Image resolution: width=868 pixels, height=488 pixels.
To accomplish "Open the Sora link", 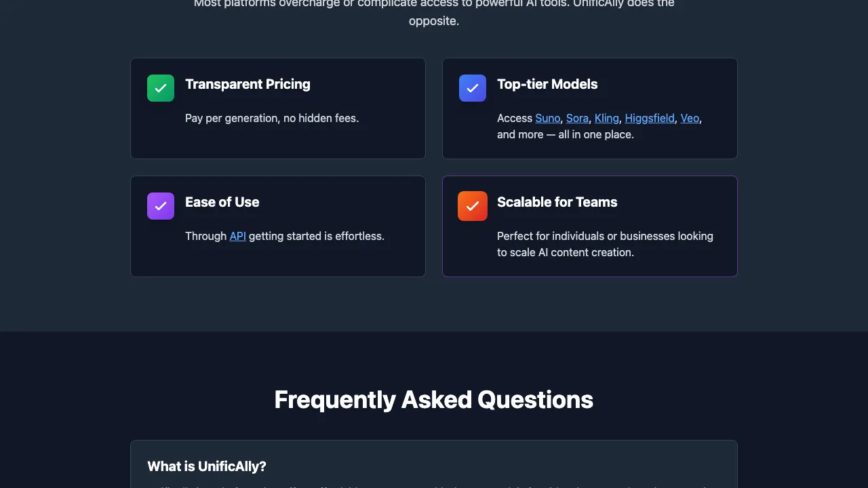I will 577,118.
